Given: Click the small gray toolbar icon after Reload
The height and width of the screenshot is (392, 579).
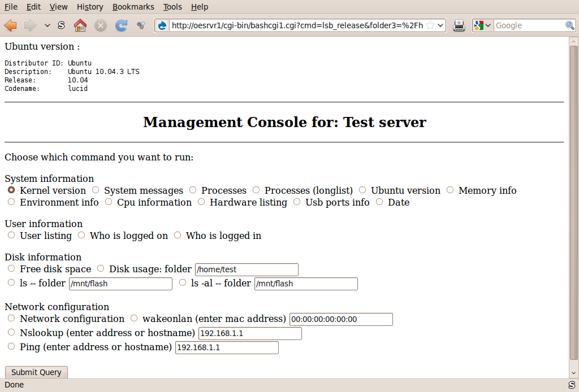Looking at the screenshot, I should 141,25.
